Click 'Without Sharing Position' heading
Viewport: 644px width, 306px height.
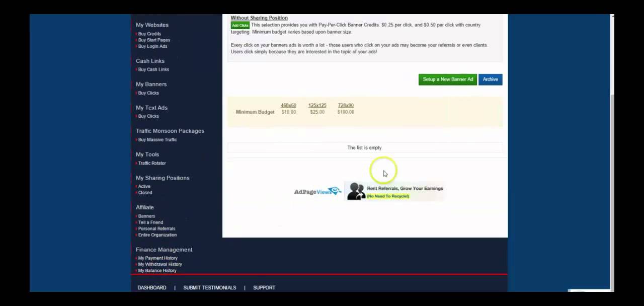point(259,18)
